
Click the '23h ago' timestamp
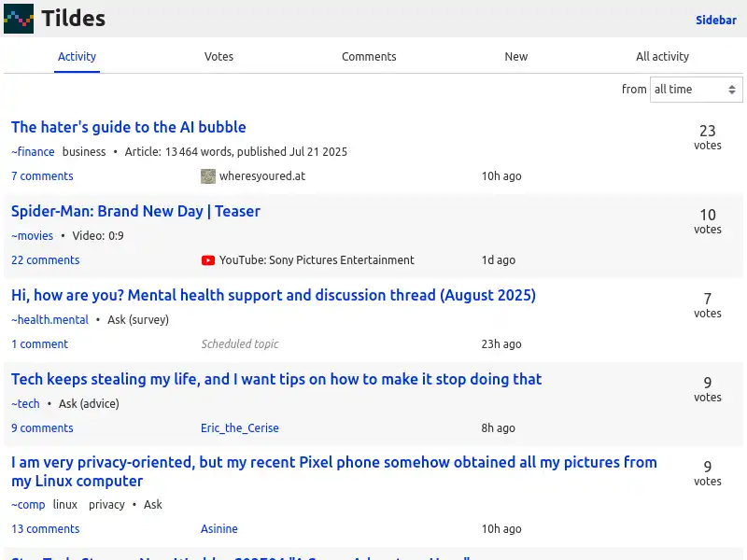click(x=501, y=343)
